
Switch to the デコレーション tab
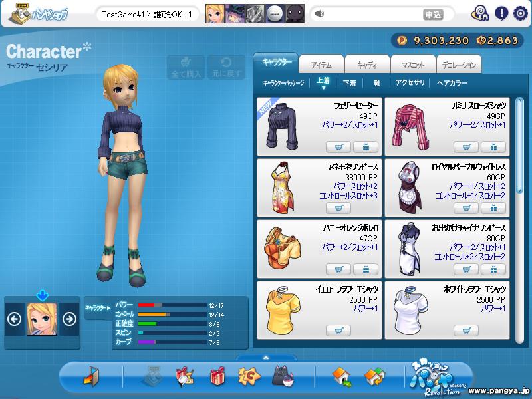click(x=459, y=64)
